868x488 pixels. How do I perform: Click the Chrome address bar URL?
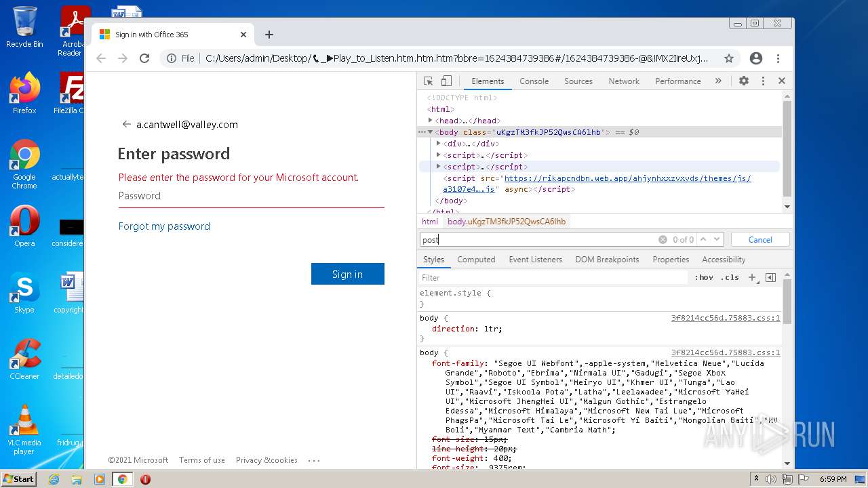pos(456,58)
